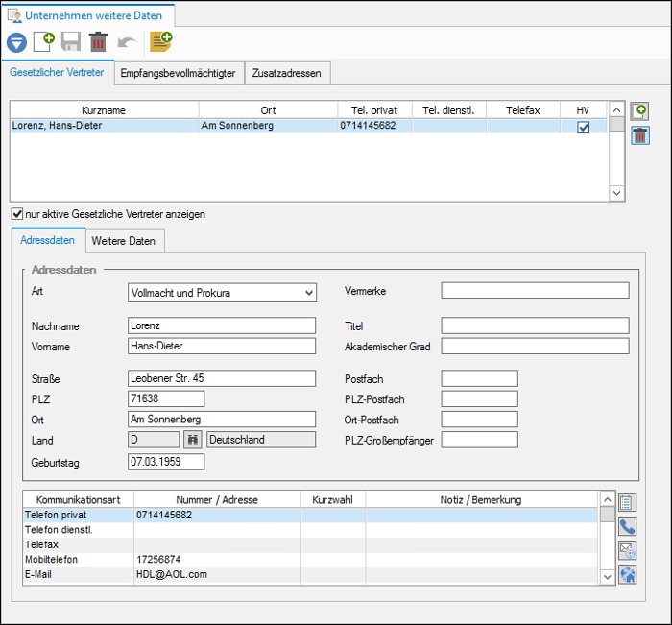This screenshot has width=672, height=625.
Task: Delete representative using blue trash icon
Action: 640,135
